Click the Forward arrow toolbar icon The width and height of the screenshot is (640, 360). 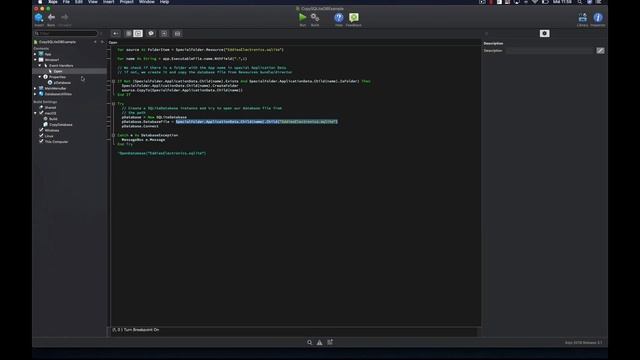[x=64, y=17]
